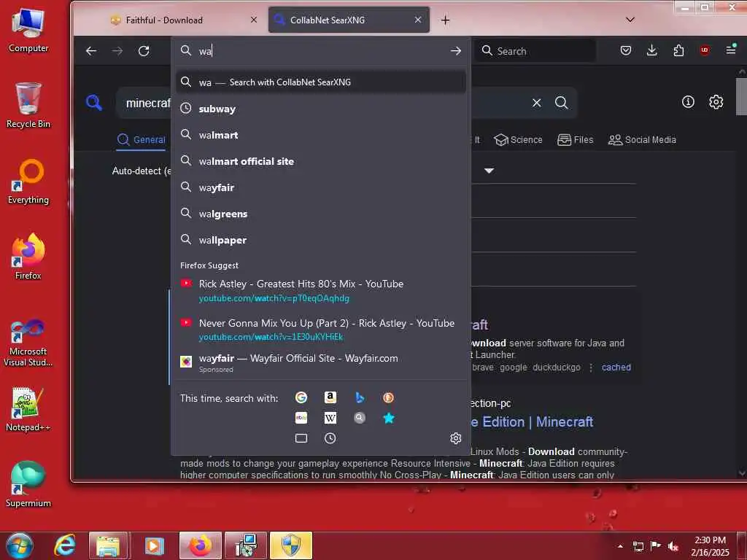Screen dimensions: 747x560
Task: Open Firefox application hamburger menu
Action: pos(731,50)
